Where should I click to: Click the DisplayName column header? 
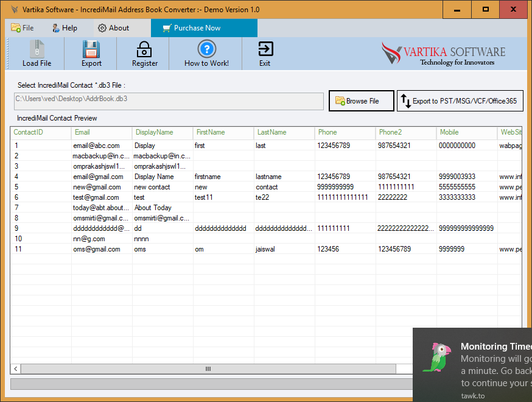(162, 132)
